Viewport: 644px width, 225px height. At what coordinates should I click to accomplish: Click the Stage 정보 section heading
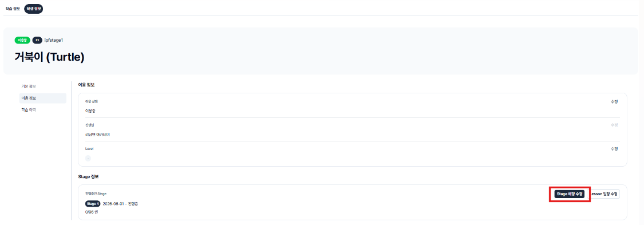[88, 176]
